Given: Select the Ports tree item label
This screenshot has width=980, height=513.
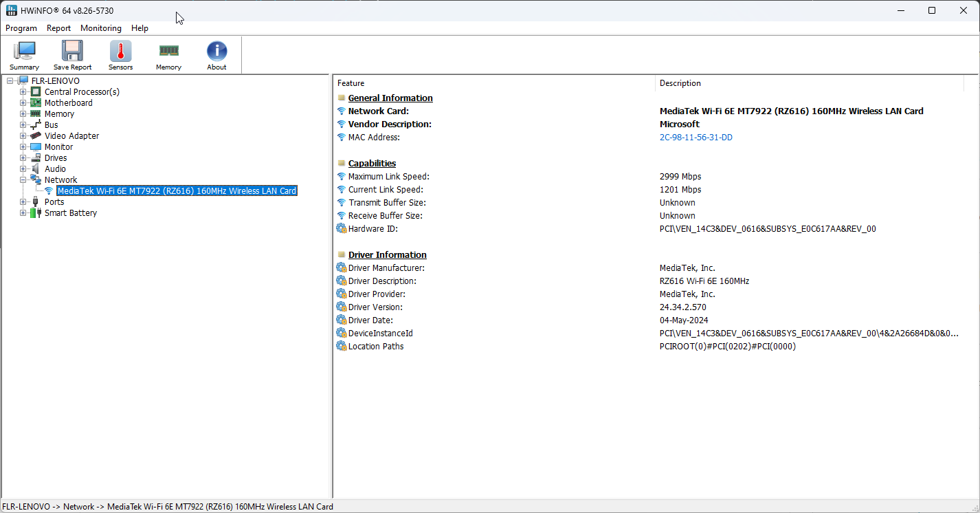Looking at the screenshot, I should (54, 202).
